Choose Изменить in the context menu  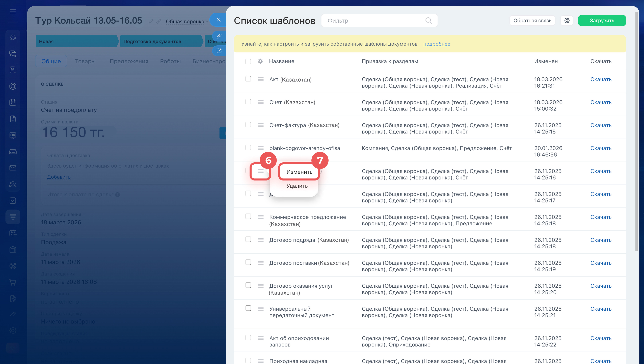tap(299, 172)
